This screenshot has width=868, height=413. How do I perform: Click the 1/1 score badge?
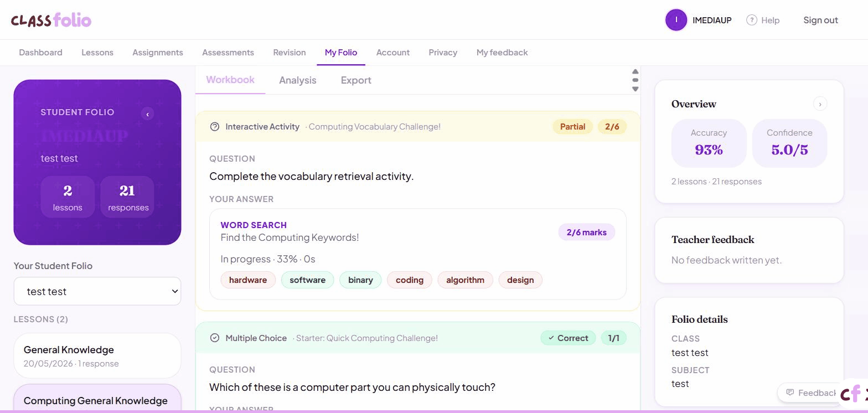(613, 338)
